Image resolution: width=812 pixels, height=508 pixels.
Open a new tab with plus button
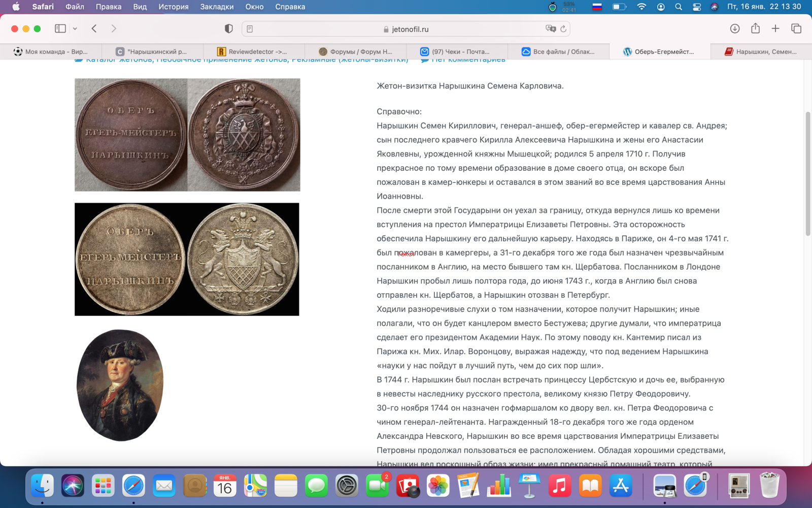tap(775, 28)
